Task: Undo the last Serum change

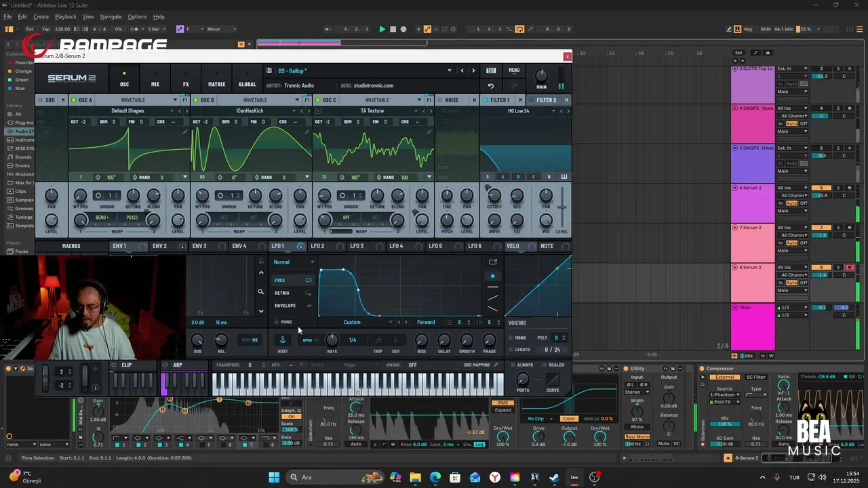Action: [491, 86]
